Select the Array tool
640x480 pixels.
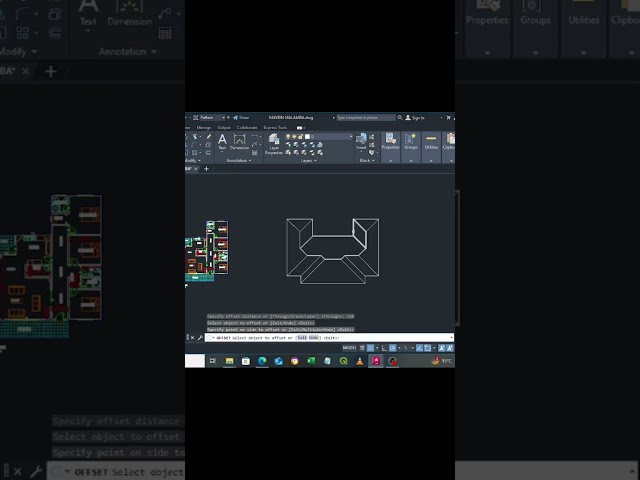click(194, 153)
